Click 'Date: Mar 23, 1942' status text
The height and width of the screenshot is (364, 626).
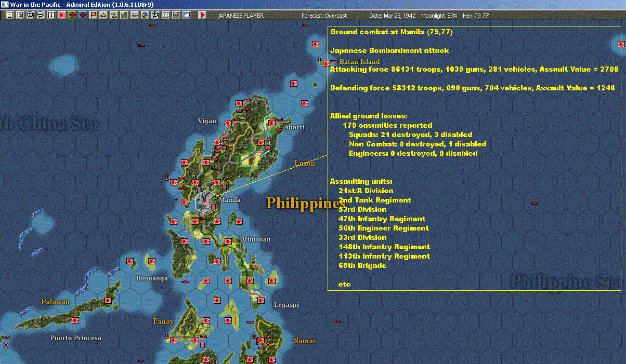(392, 16)
